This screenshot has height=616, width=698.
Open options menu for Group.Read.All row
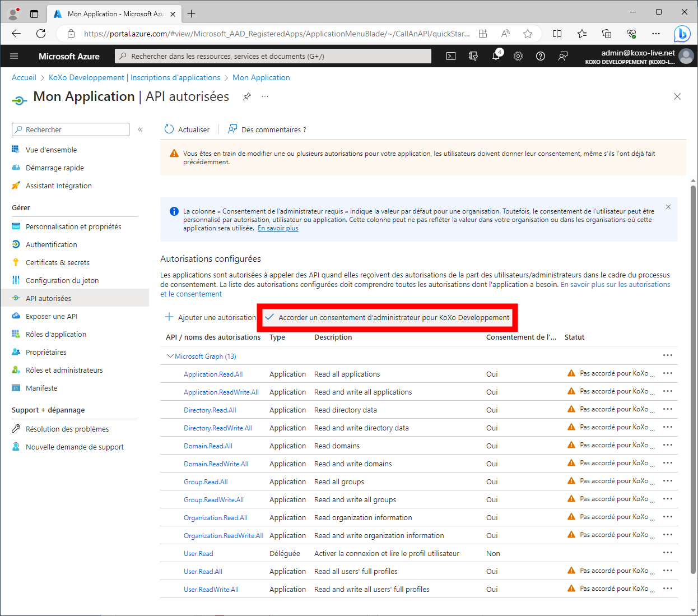[x=668, y=481]
